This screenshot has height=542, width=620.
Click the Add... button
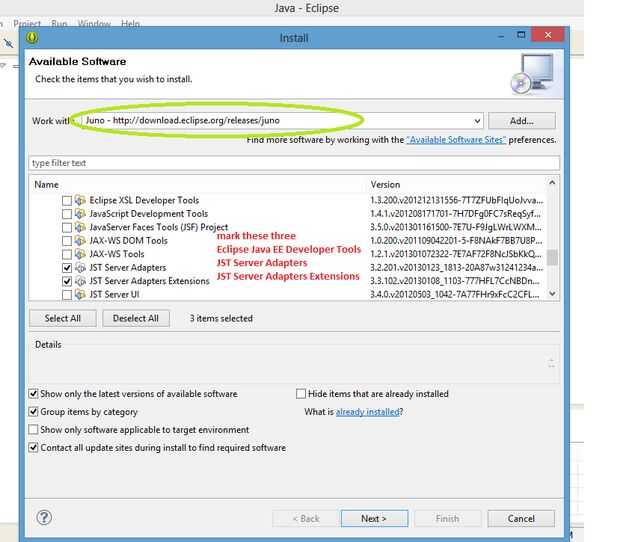click(522, 121)
